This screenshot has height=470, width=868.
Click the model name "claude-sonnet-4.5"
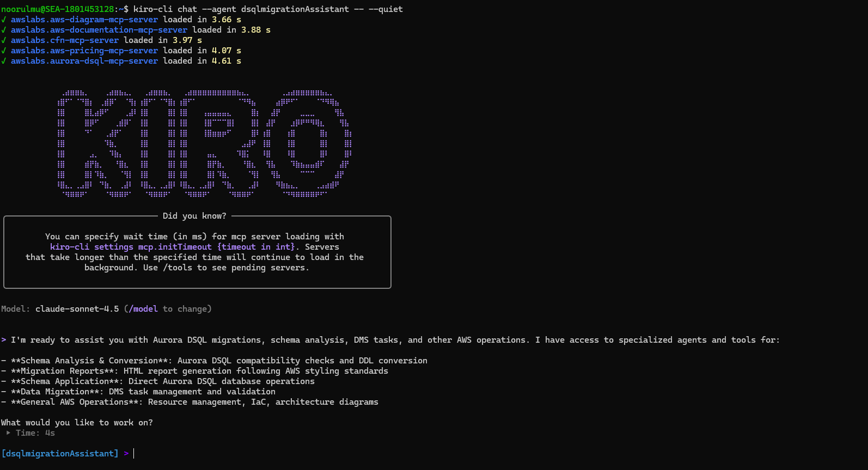(77, 309)
